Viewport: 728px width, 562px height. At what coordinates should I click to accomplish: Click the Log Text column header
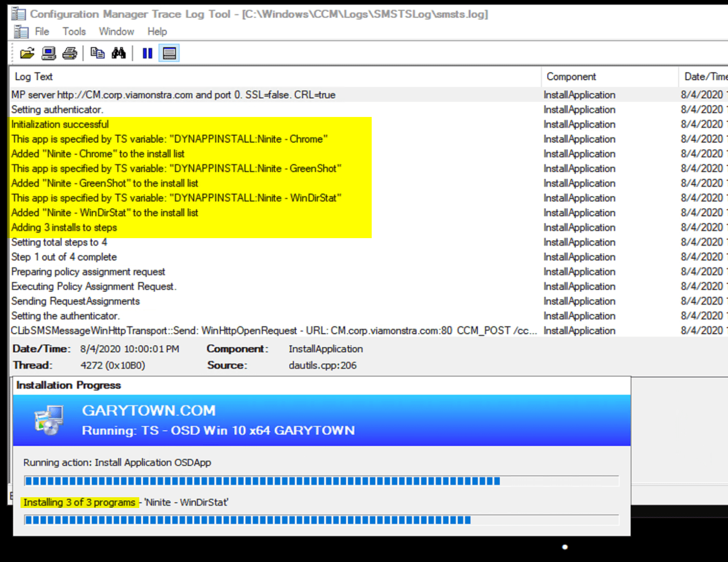34,76
